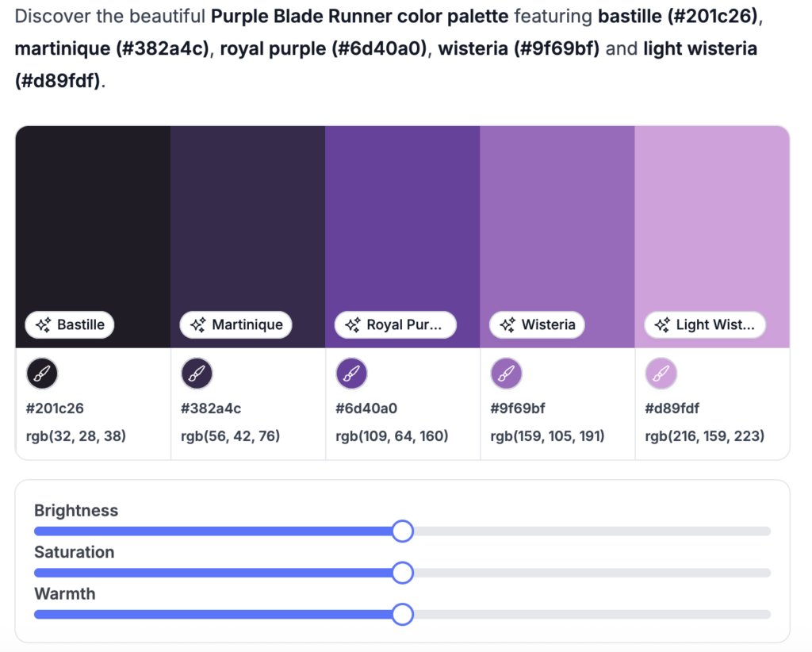Viewport: 812px width, 652px height.
Task: Click the sparkle icon in Bastille label
Action: [44, 325]
